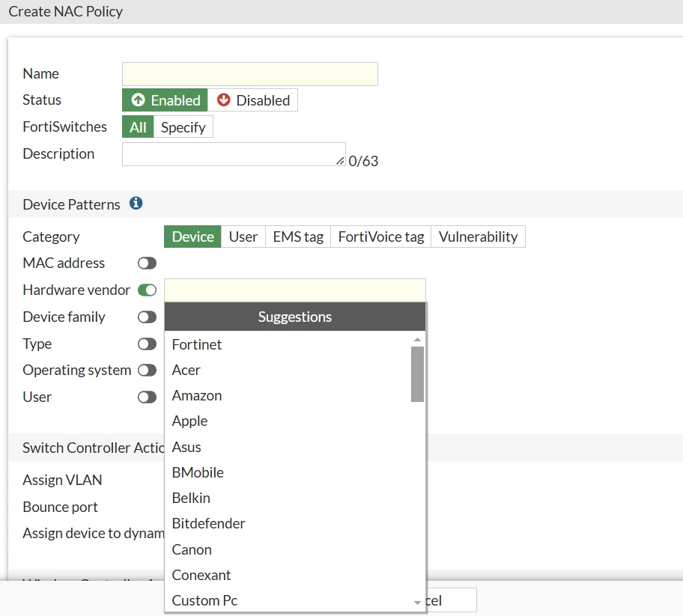Click the suggestions scrollbar up arrow
The width and height of the screenshot is (683, 616).
click(x=417, y=339)
